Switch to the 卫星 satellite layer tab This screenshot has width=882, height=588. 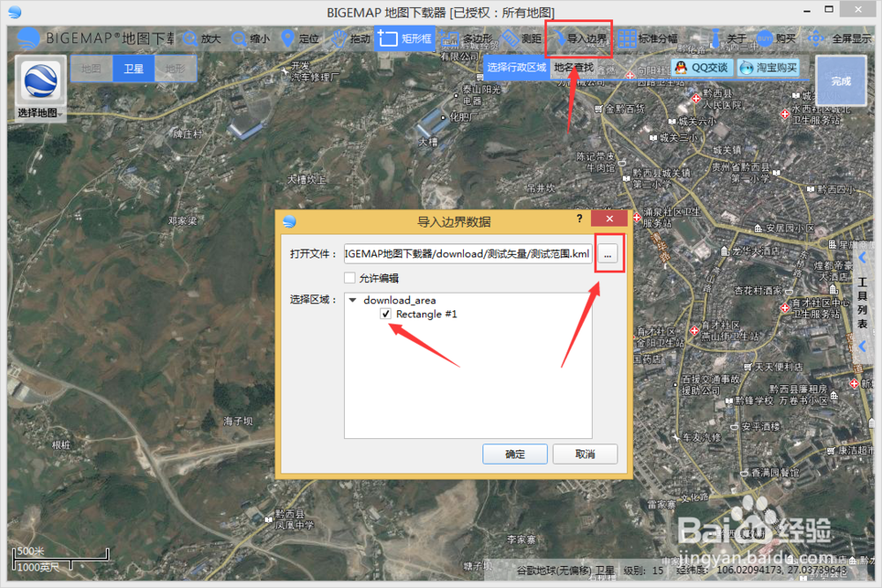click(133, 69)
